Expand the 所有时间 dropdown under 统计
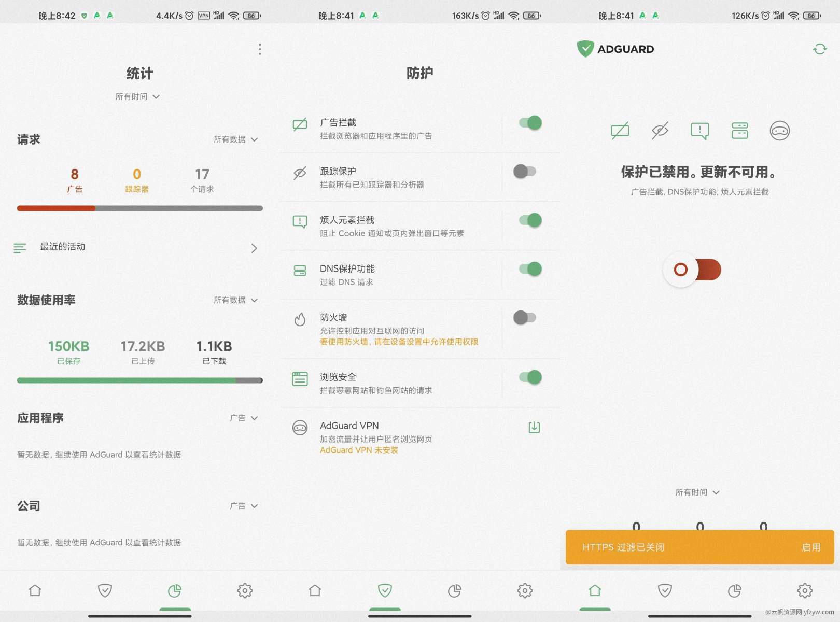Screen dimensions: 840x622 137,96
